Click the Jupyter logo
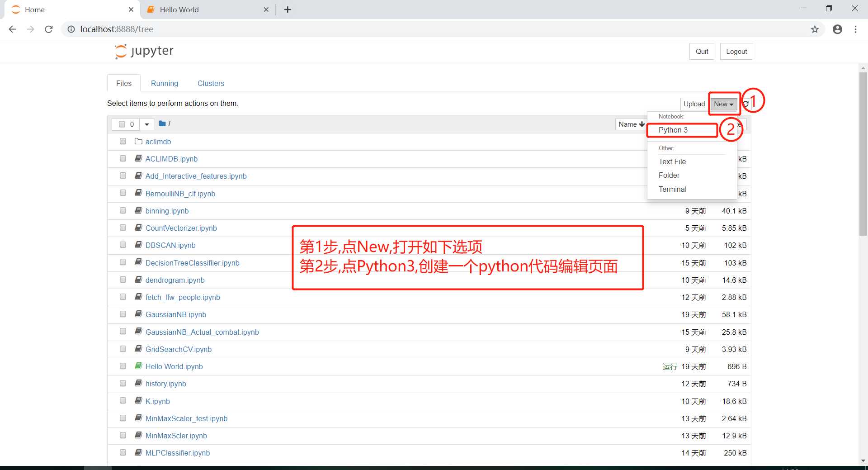868x470 pixels. pos(144,51)
